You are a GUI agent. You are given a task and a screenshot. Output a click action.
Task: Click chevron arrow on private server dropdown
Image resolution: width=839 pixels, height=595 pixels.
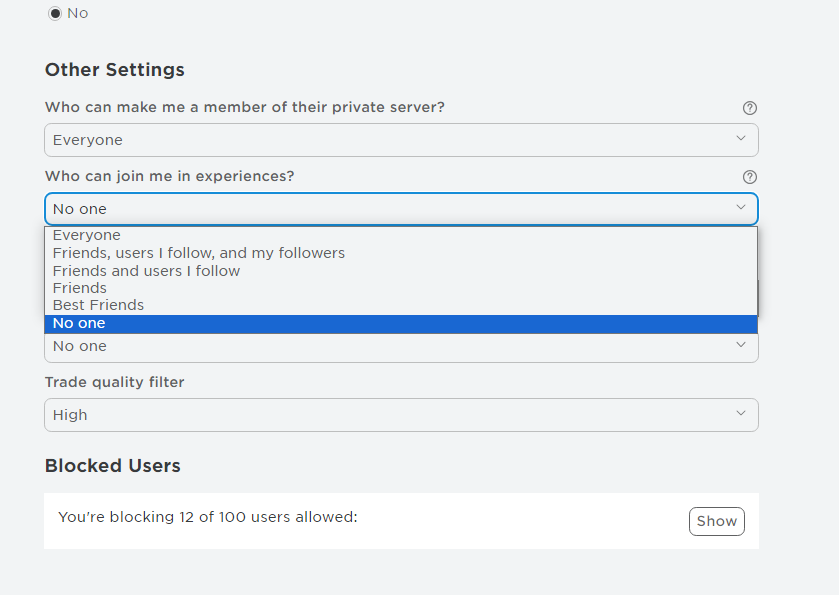point(741,139)
